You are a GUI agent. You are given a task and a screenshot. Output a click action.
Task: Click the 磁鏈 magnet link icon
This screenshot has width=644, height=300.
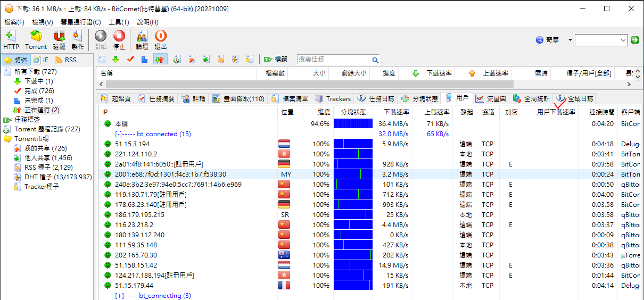[59, 40]
